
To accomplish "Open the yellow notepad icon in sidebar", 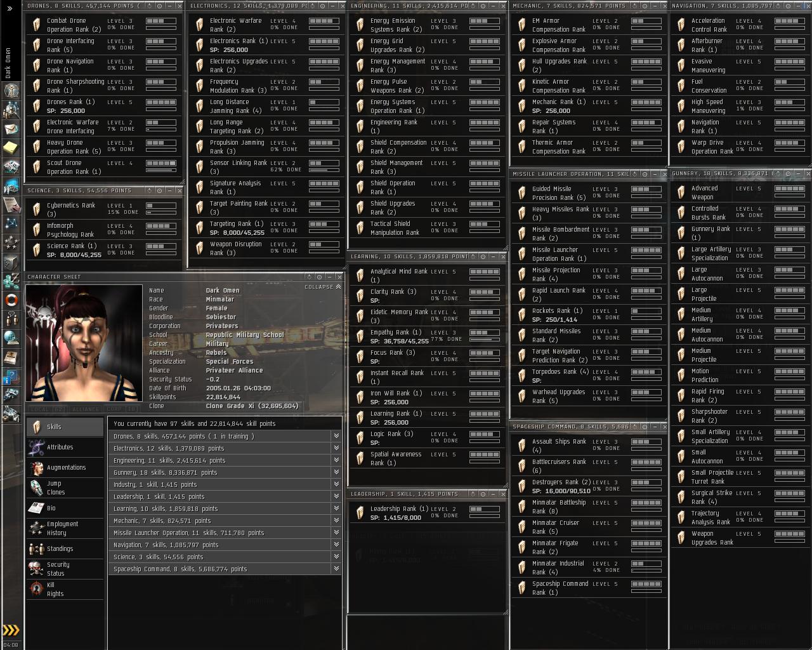I will tap(11, 148).
